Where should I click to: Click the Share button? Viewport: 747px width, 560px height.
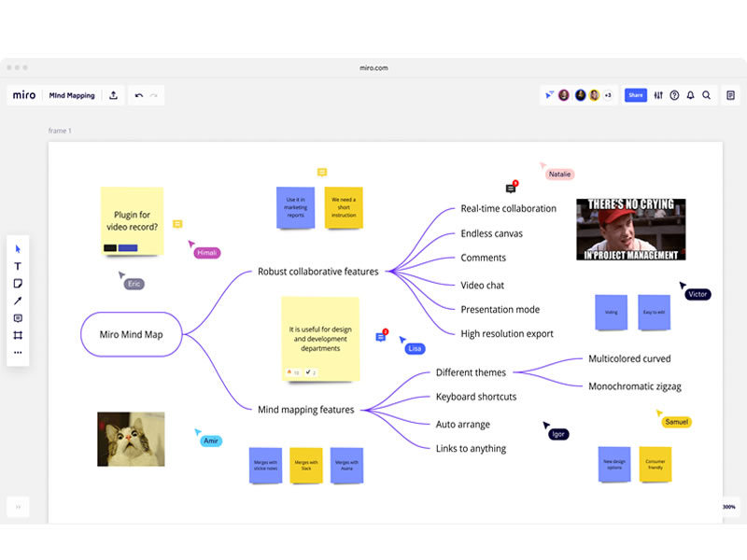[x=635, y=95]
